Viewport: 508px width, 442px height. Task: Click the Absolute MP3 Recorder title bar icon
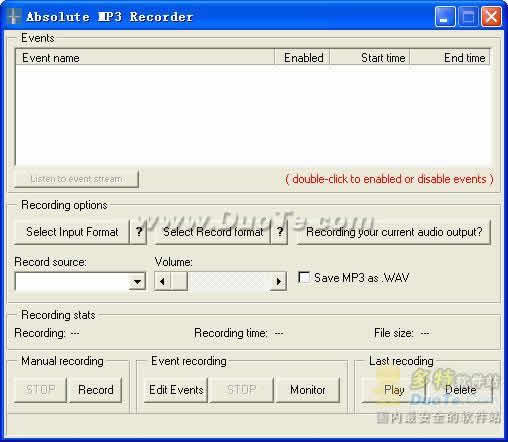tap(13, 16)
